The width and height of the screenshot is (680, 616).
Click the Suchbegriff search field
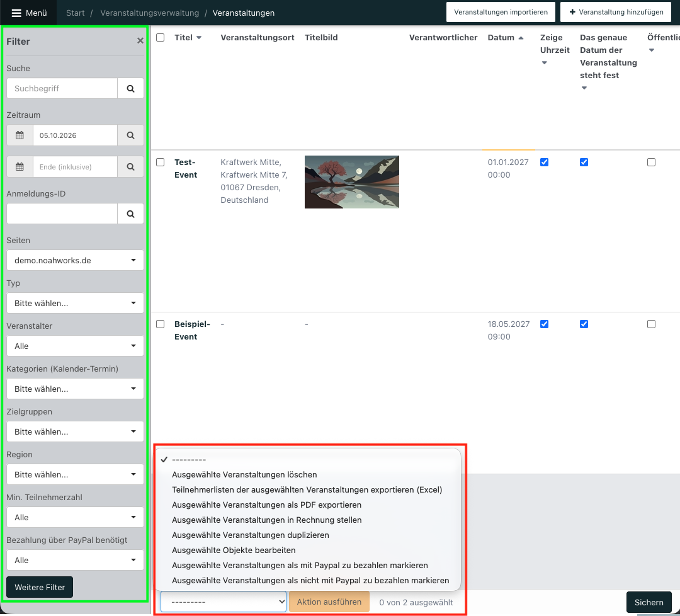(62, 89)
